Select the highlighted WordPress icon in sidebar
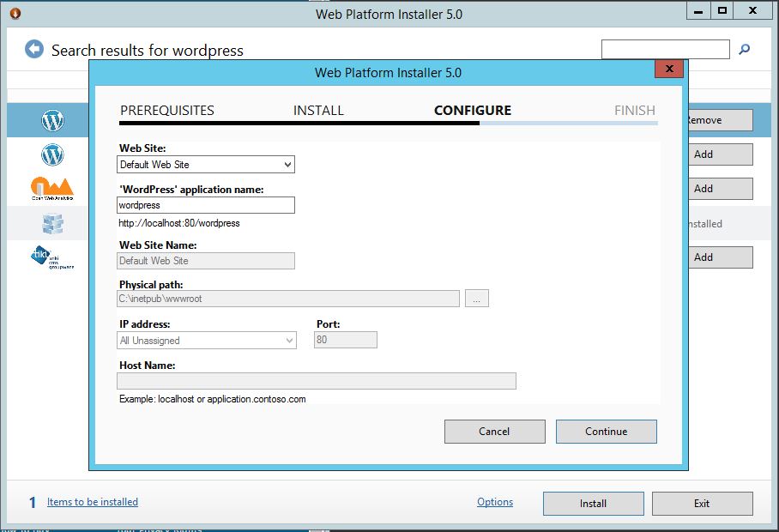Screen dimensions: 779x532 coord(52,120)
